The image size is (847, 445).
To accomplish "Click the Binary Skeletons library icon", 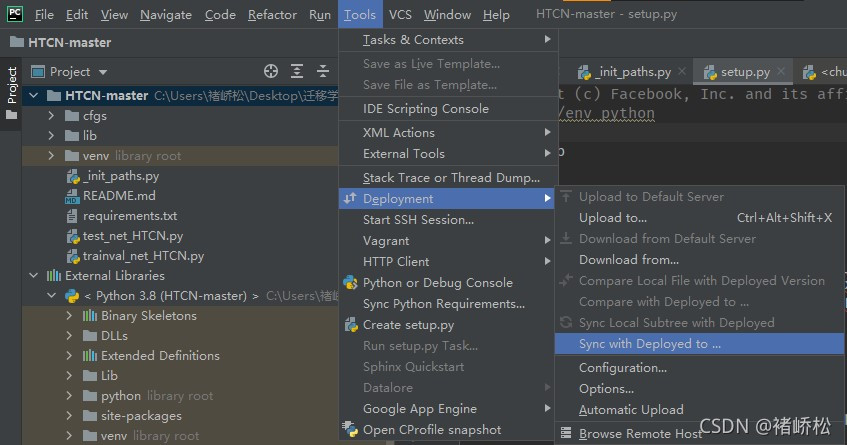I will 90,315.
